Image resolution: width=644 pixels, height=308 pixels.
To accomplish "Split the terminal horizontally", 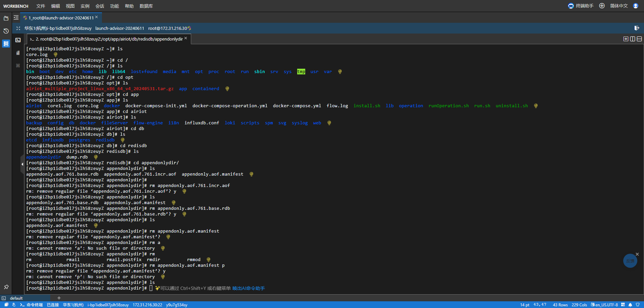I will [639, 39].
